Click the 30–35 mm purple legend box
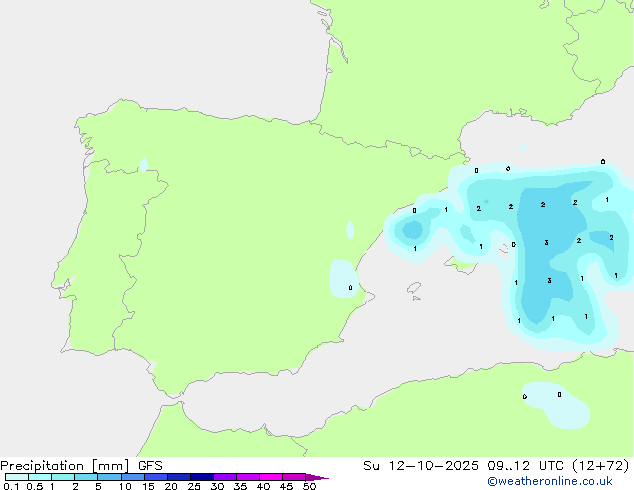This screenshot has height=490, width=634. pyautogui.click(x=225, y=477)
